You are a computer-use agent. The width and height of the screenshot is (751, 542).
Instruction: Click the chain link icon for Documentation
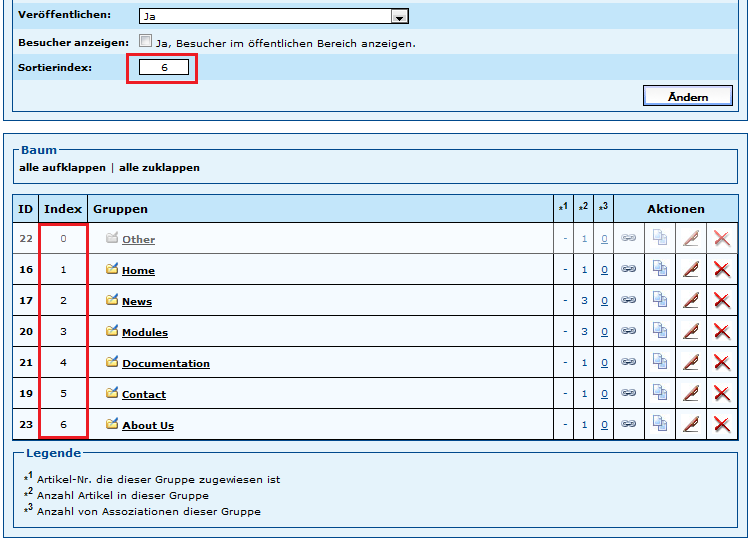(628, 363)
